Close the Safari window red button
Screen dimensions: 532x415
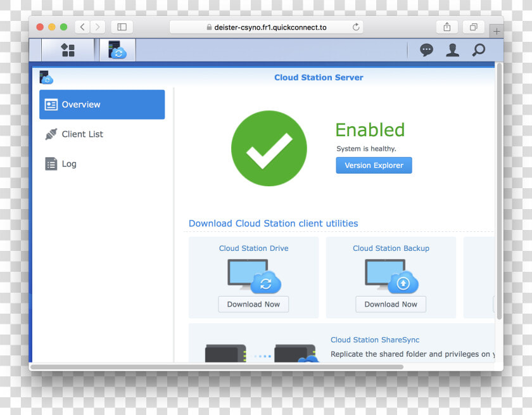40,27
